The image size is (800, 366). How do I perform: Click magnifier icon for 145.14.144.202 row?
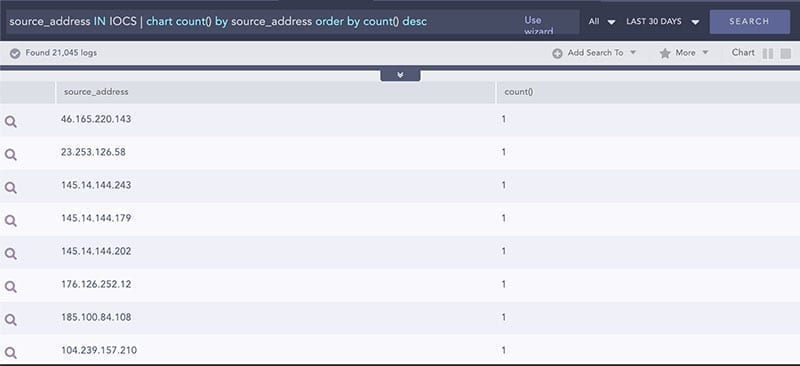click(x=11, y=254)
